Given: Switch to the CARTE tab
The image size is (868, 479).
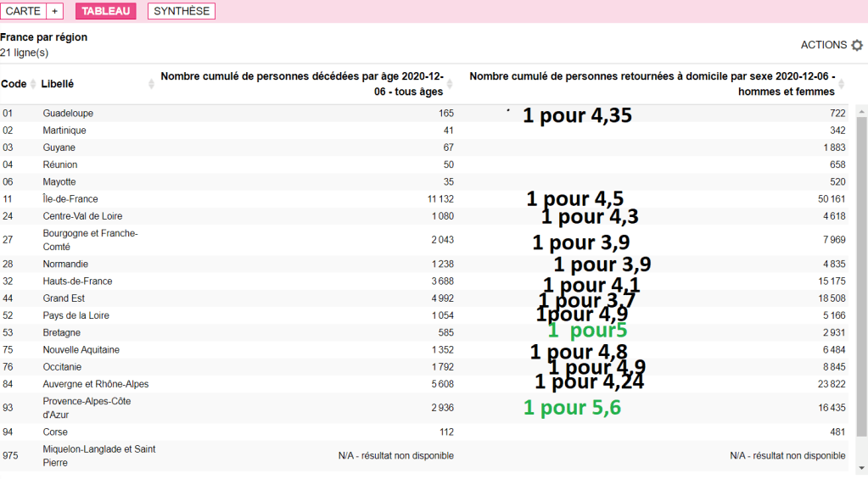Looking at the screenshot, I should (24, 11).
